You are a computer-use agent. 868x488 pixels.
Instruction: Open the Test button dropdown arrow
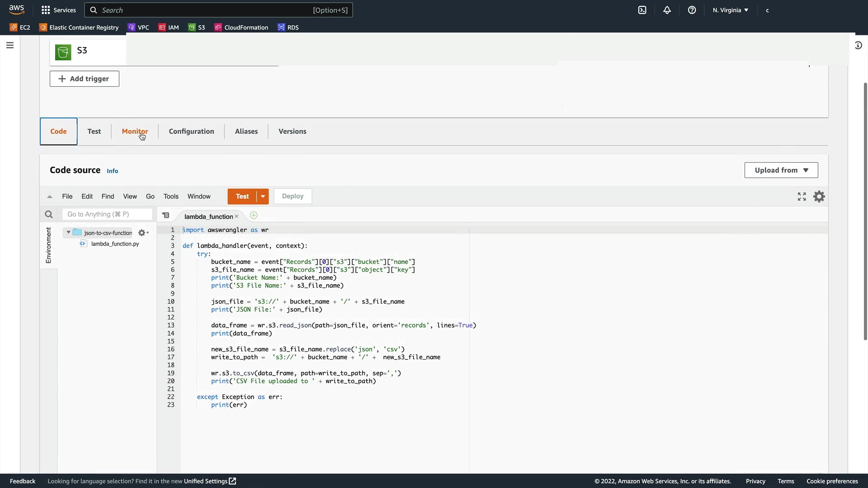tap(263, 197)
